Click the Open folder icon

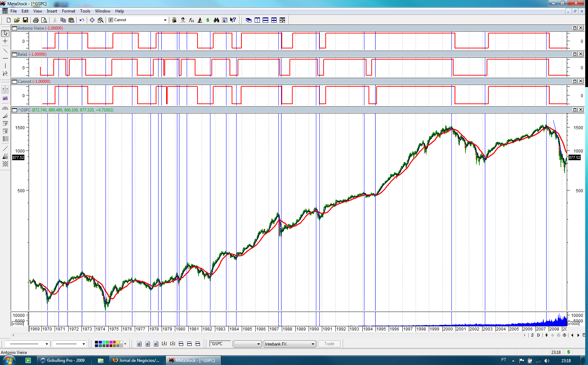coord(17,20)
